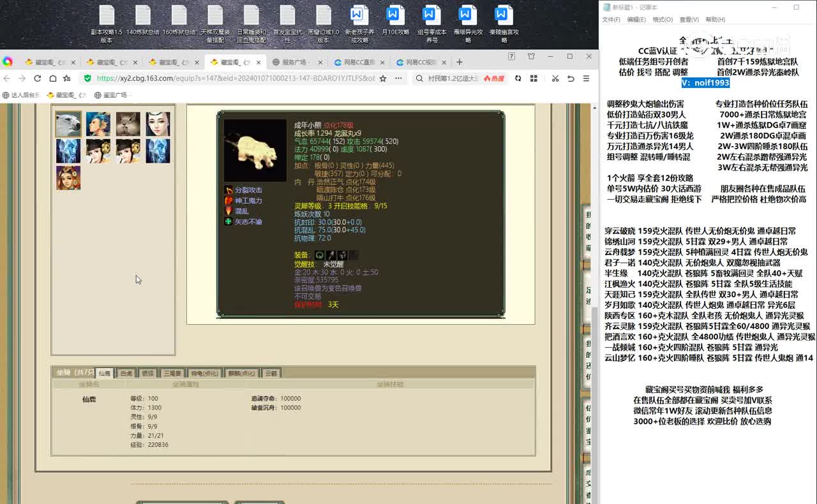Close the active 藏宝阁 browser tab

pos(259,63)
